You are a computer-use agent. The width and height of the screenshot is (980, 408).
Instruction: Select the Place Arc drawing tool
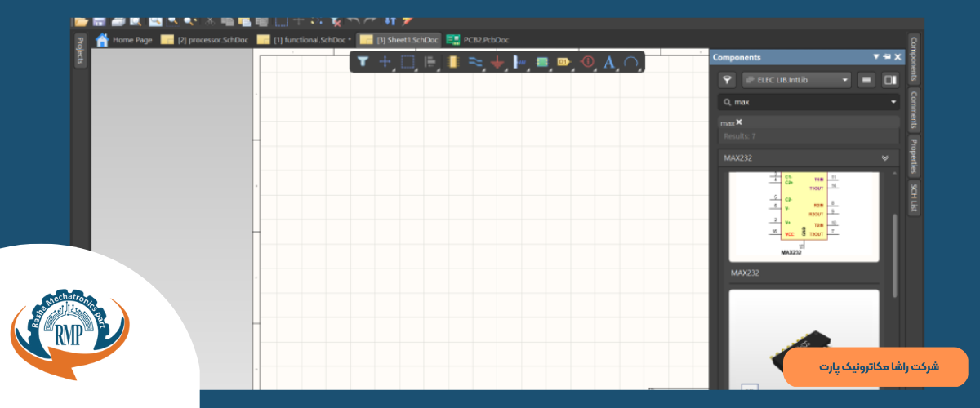click(x=630, y=62)
